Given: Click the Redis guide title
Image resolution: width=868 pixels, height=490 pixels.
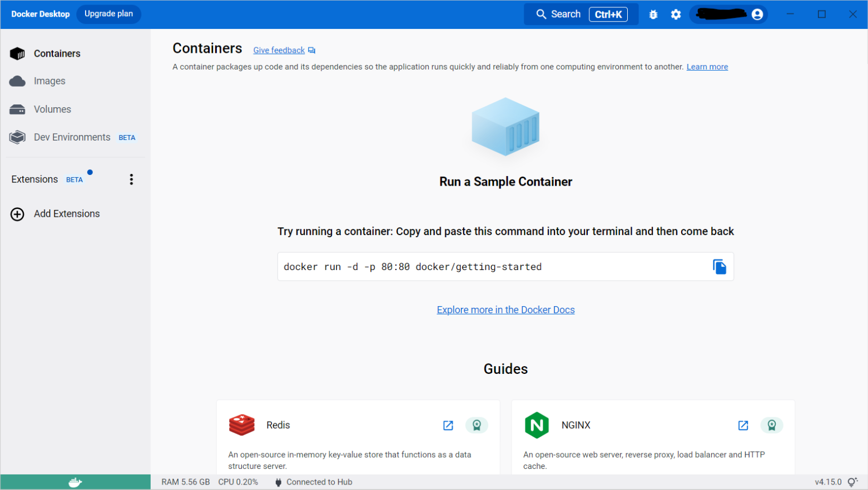Looking at the screenshot, I should (278, 425).
